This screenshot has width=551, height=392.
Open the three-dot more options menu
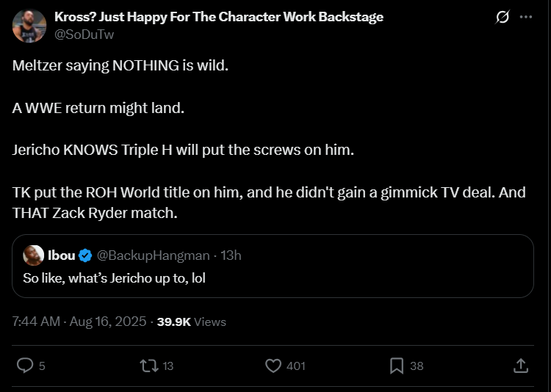[526, 17]
